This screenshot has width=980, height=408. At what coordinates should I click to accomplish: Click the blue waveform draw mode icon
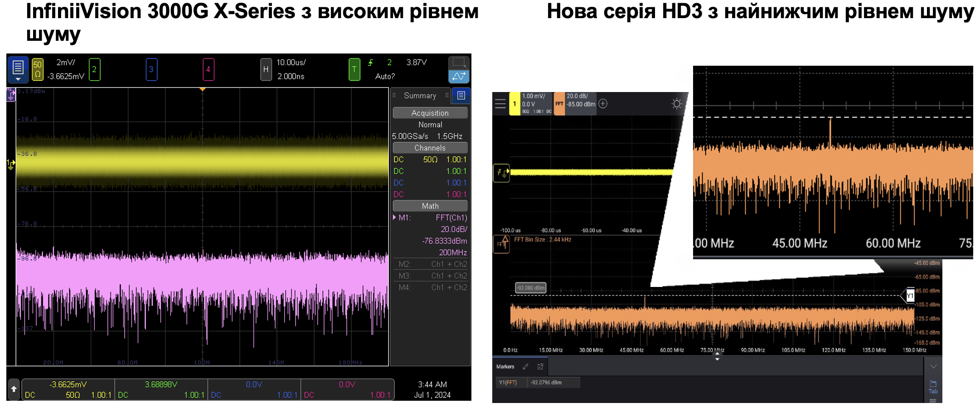459,76
